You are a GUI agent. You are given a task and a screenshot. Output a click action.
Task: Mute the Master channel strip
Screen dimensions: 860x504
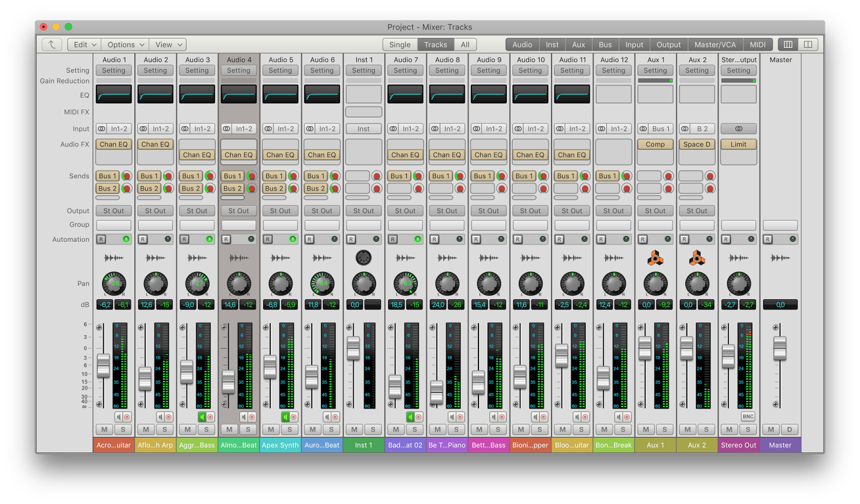click(x=771, y=429)
